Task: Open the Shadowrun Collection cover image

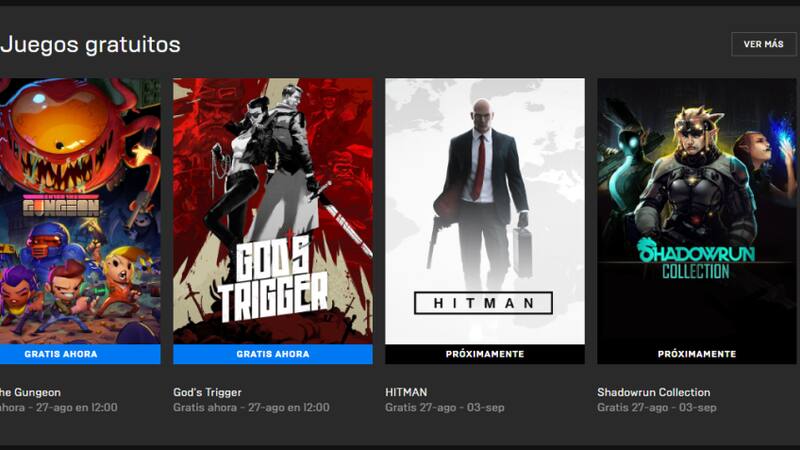Action: [x=696, y=211]
